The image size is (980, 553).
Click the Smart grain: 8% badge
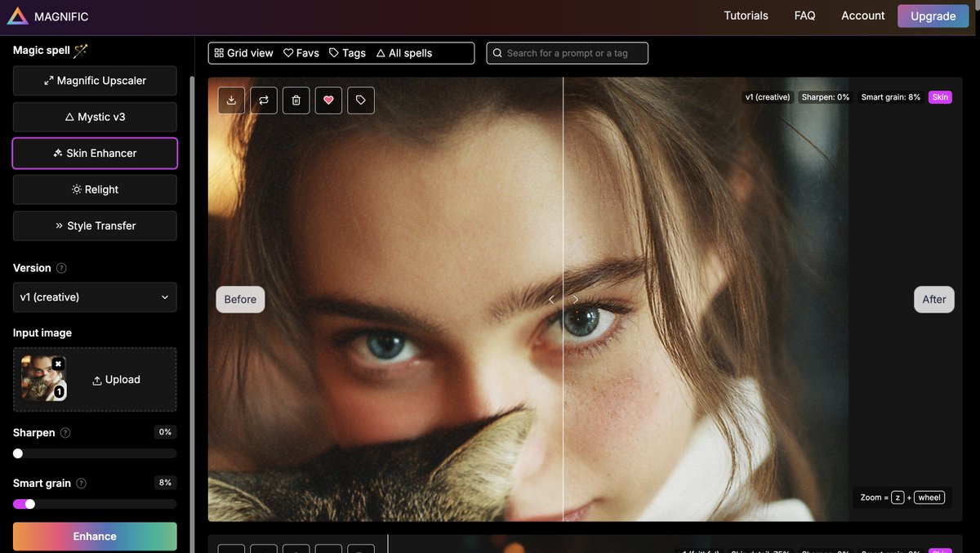coord(891,97)
